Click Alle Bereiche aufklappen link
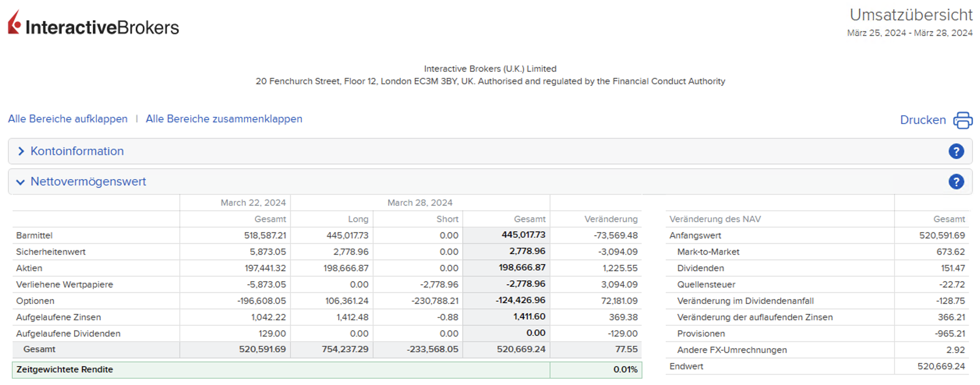The image size is (980, 385). [x=68, y=119]
